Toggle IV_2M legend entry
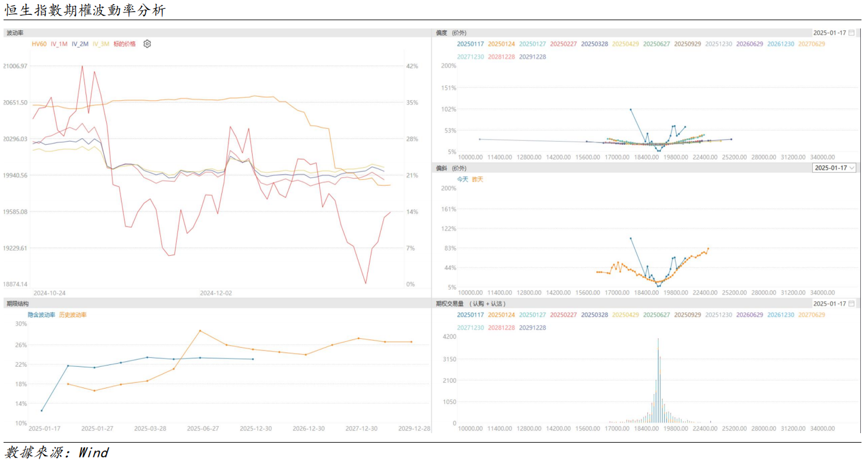Viewport: 868px width, 464px height. [80, 44]
